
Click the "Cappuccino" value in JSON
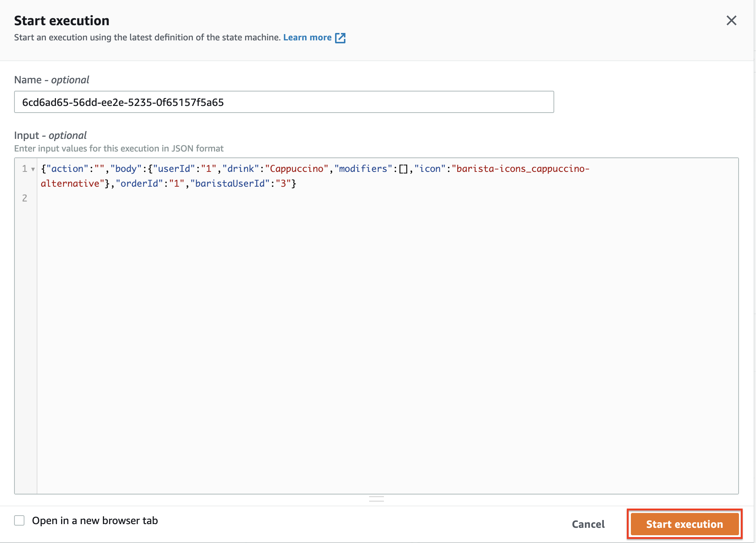pos(297,169)
